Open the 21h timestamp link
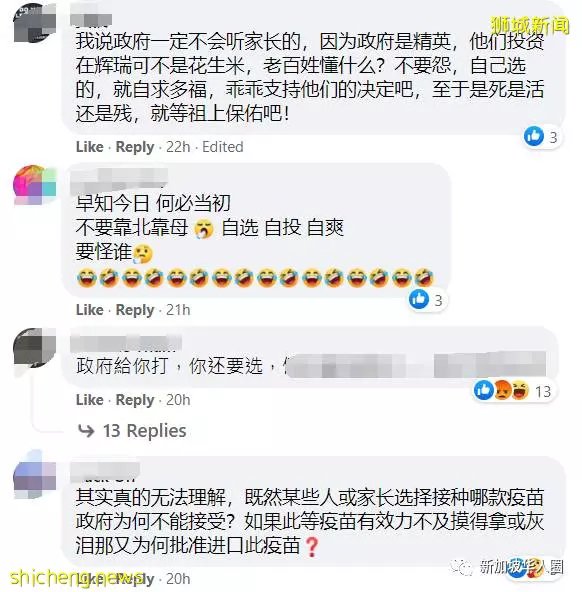This screenshot has width=582, height=592. point(178,310)
